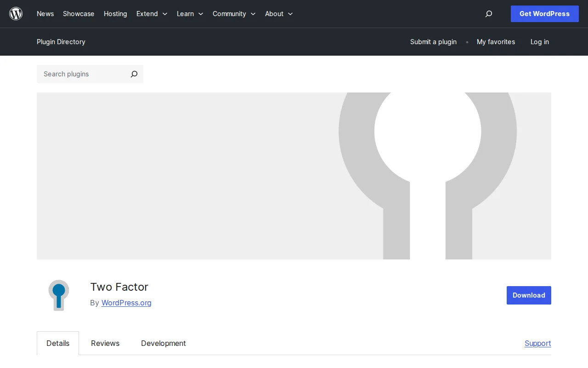Click the Get WordPress button
The image size is (588, 368).
coord(544,14)
